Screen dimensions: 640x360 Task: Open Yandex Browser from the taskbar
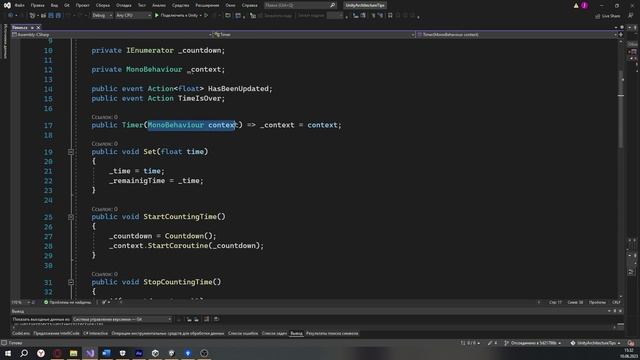click(41, 353)
